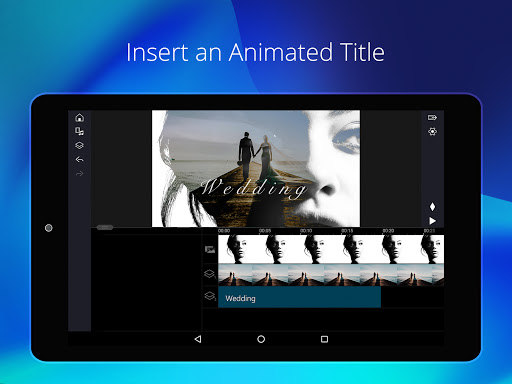The width and height of the screenshot is (512, 384).
Task: Select the second overlay track layer icon
Action: [x=210, y=296]
